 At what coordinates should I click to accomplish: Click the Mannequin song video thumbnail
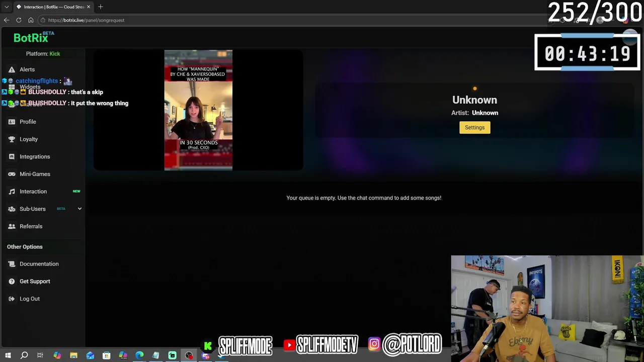pos(198,110)
